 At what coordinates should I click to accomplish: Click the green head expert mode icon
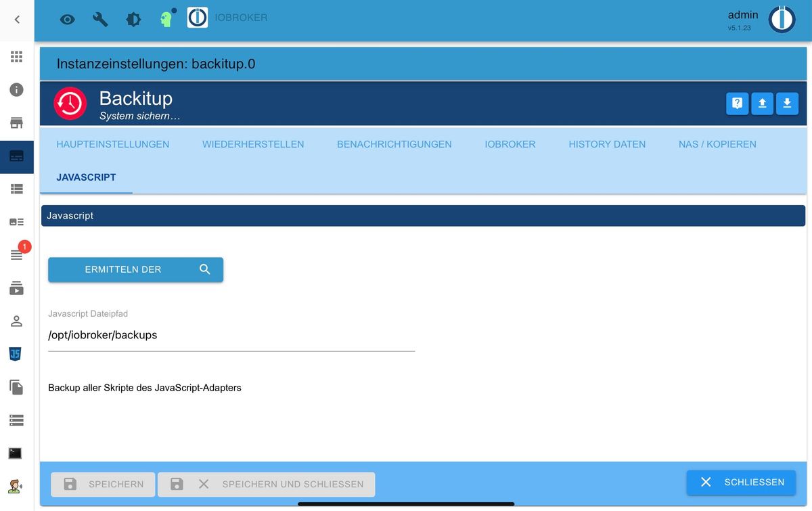click(x=167, y=18)
